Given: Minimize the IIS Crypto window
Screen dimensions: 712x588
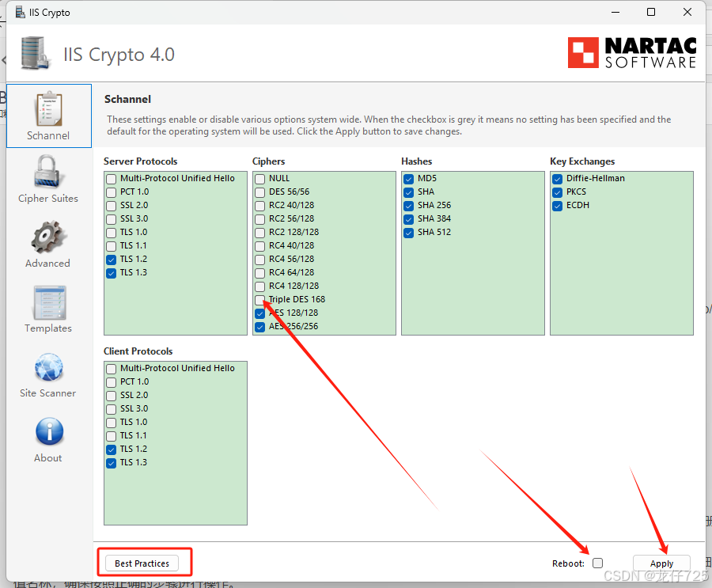Looking at the screenshot, I should [x=615, y=13].
